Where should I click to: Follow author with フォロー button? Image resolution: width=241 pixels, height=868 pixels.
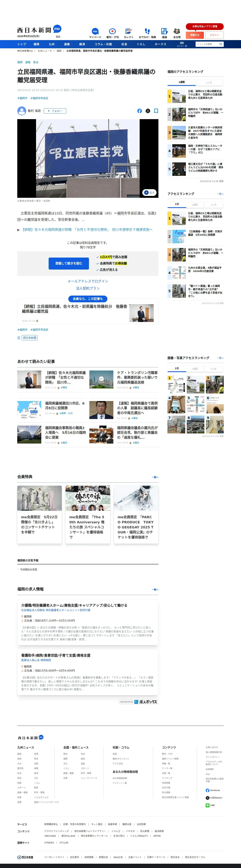point(55,111)
